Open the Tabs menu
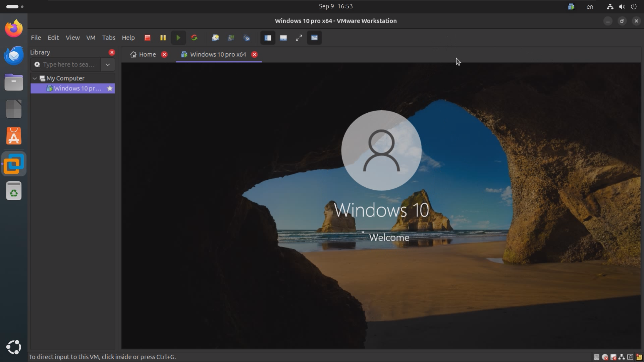Screen dimensions: 644x362 [x=109, y=38]
